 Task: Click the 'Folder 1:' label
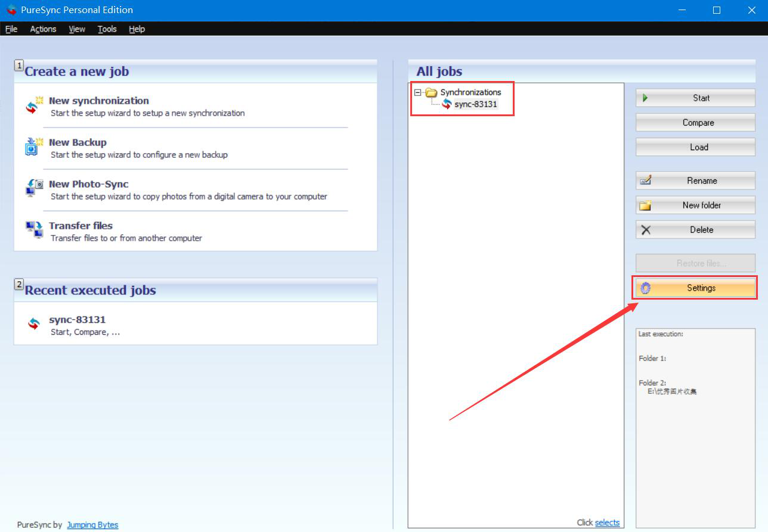click(652, 359)
